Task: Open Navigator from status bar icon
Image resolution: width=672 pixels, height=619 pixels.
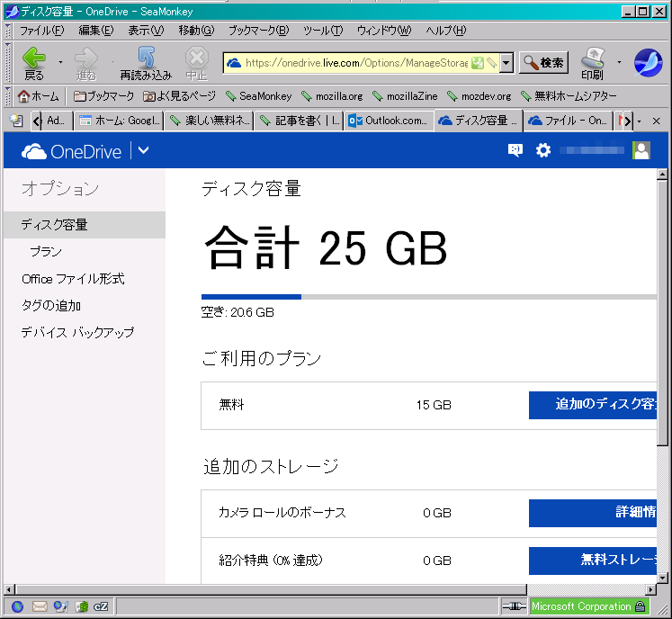Action: [x=17, y=606]
